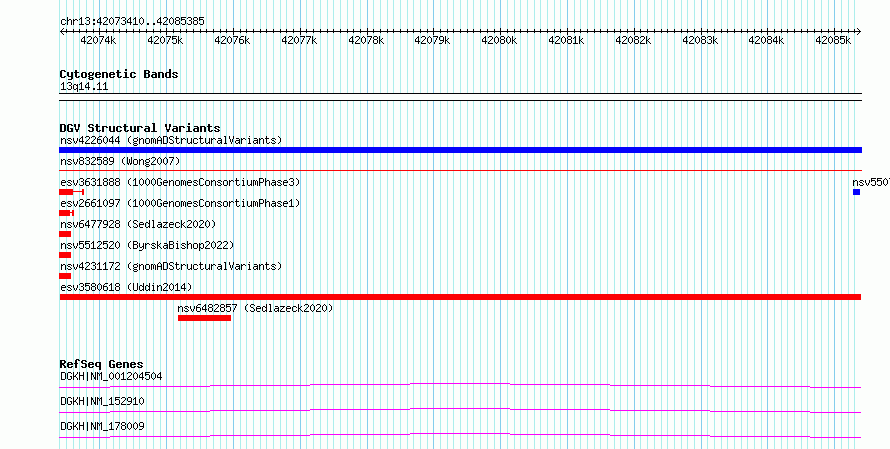Click the 42084k ruler tick
The width and height of the screenshot is (890, 449).
tap(767, 40)
